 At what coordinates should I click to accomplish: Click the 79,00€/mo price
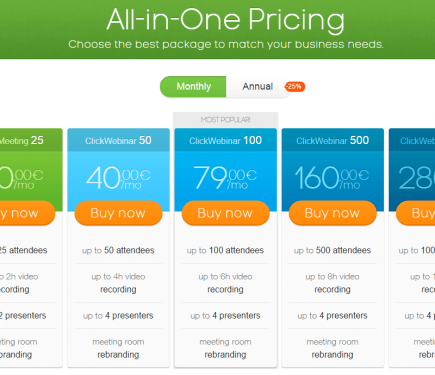coord(225,178)
